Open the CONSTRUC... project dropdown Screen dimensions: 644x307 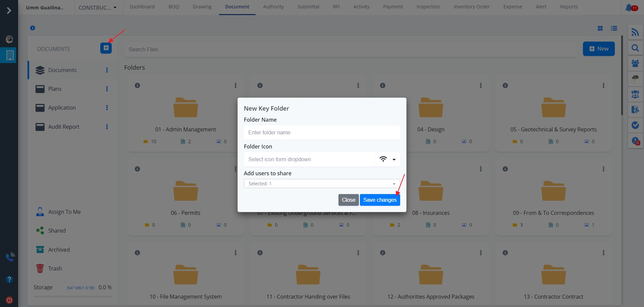(98, 7)
